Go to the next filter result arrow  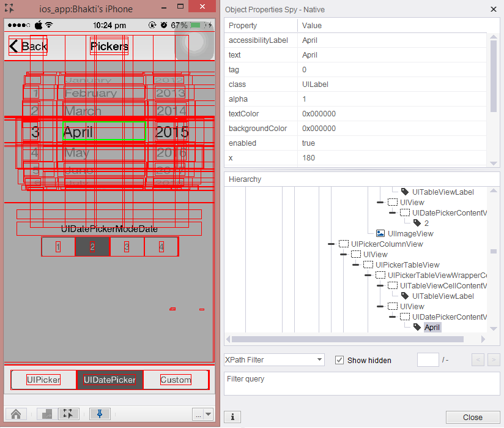494,360
